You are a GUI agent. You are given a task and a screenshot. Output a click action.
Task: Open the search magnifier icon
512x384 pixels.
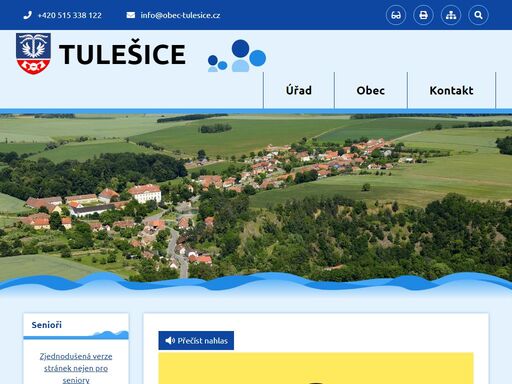click(478, 15)
